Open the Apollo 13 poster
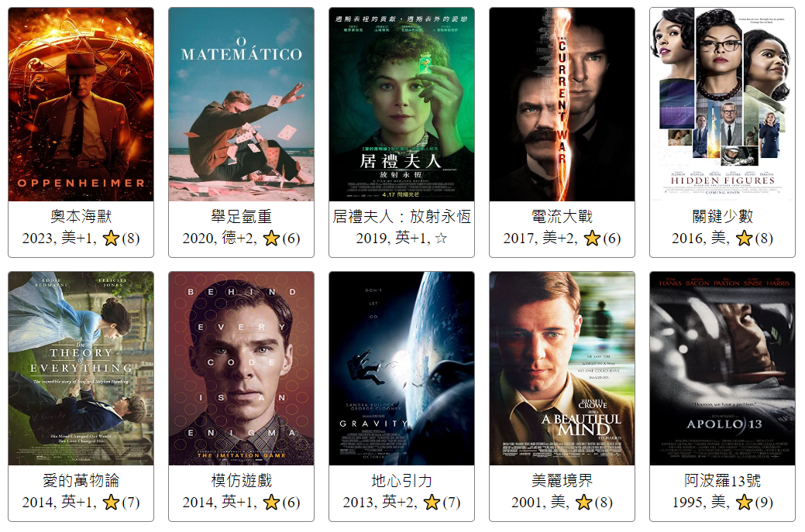Viewport: 805px width, 532px height. (722, 369)
